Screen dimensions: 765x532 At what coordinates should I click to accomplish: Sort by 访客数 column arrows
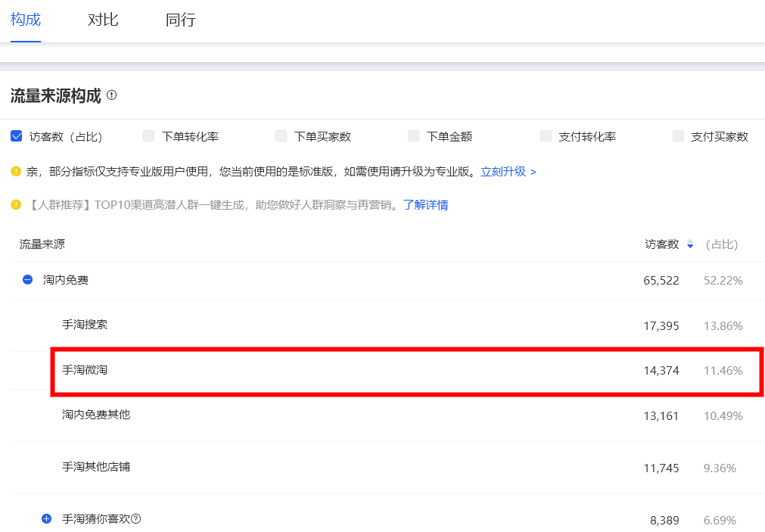click(690, 244)
